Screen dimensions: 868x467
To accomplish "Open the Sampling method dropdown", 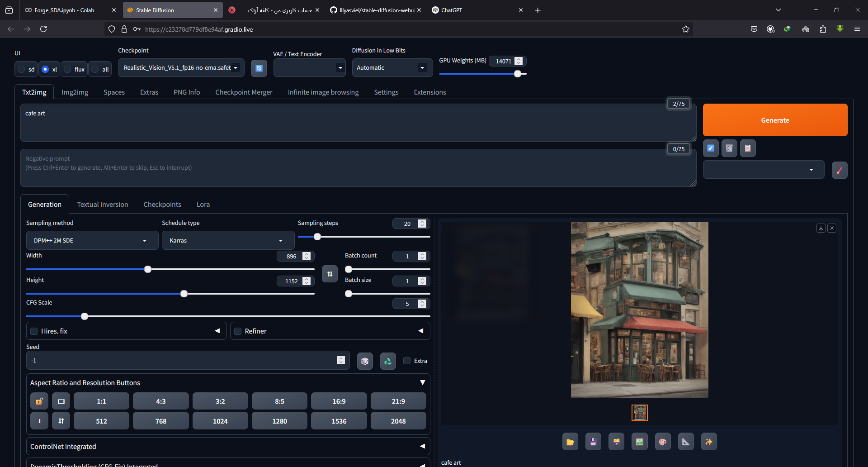I will click(x=92, y=240).
